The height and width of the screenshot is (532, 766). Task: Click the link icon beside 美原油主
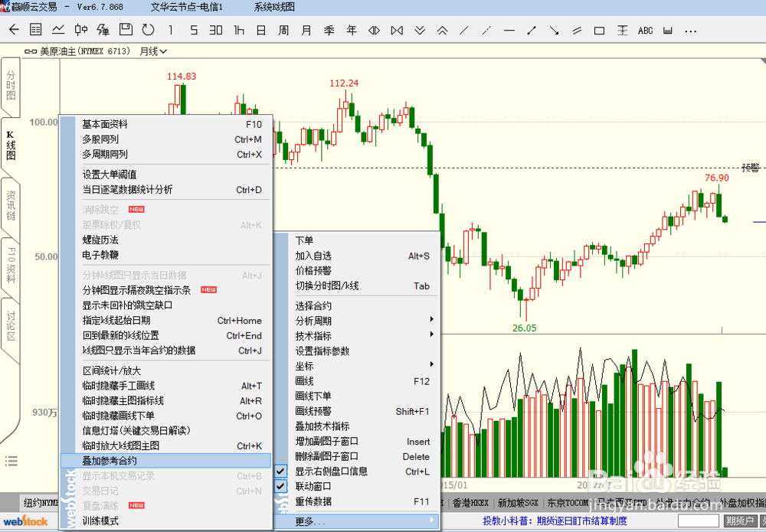coord(31,51)
